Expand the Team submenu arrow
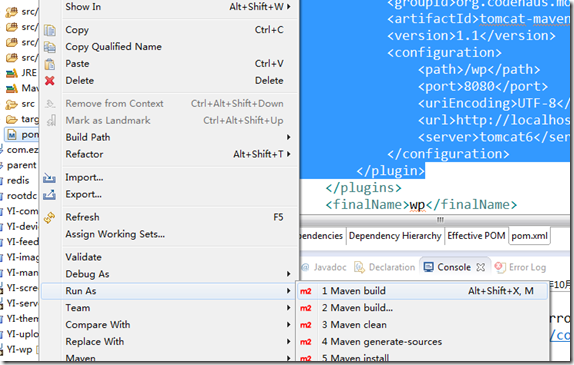 coord(288,308)
